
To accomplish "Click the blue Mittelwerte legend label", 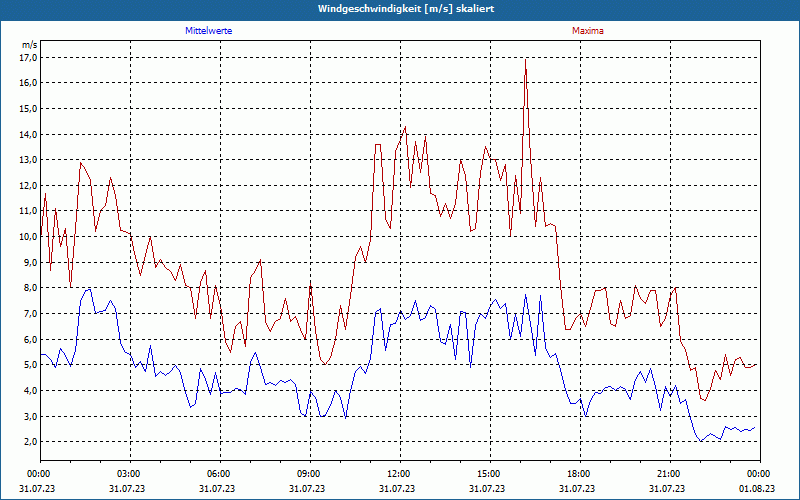I will [208, 31].
